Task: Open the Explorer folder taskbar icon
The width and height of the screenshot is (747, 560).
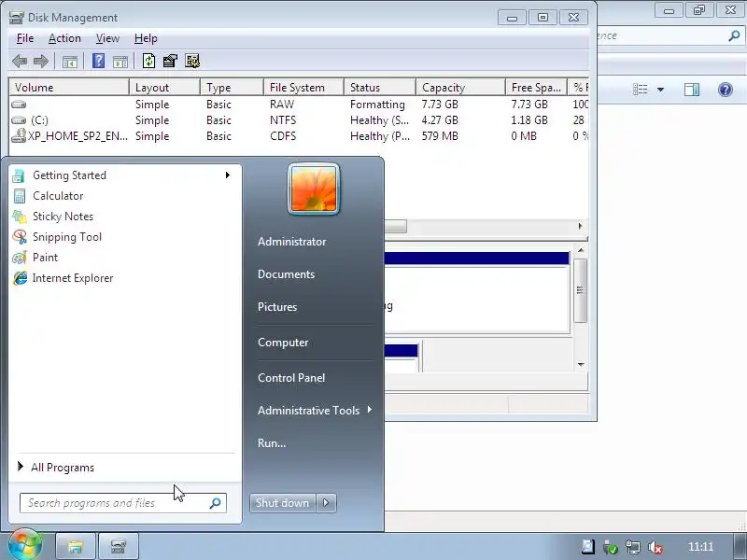Action: pos(76,546)
